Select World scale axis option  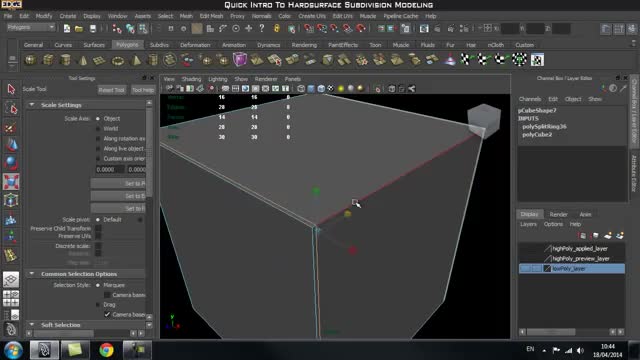(x=98, y=129)
